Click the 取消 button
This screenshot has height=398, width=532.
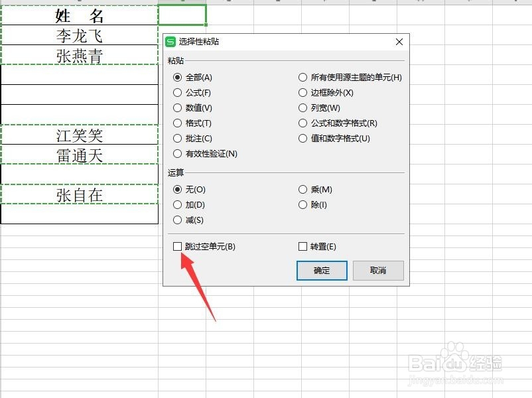378,271
